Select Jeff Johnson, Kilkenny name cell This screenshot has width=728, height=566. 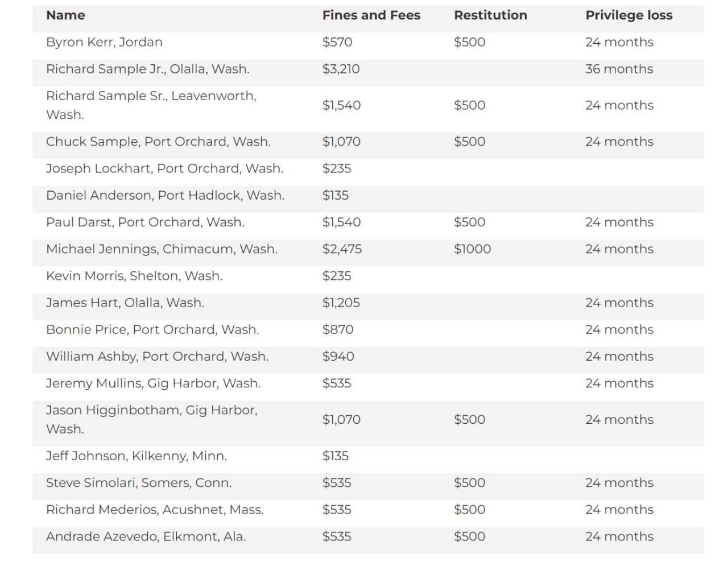pos(136,456)
